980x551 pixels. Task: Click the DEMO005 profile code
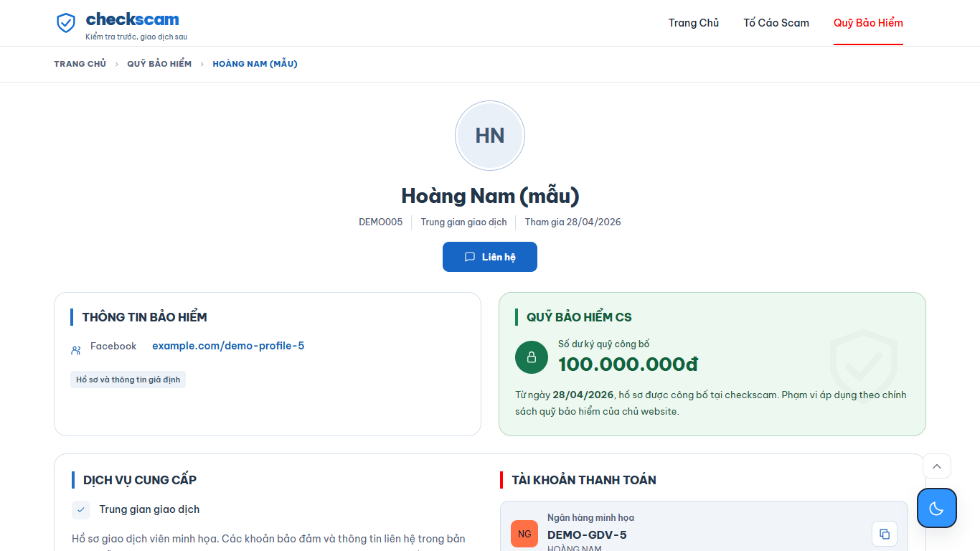tap(381, 222)
